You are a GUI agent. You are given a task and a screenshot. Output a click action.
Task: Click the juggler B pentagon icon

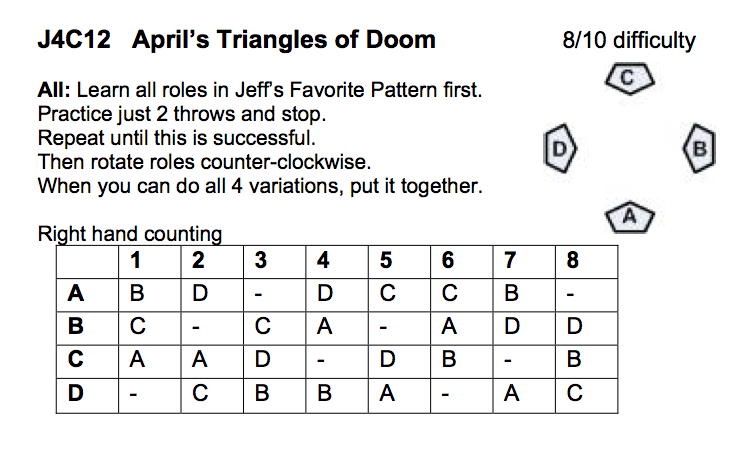pos(699,148)
